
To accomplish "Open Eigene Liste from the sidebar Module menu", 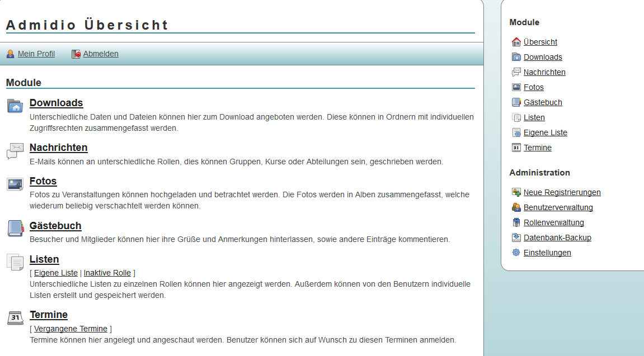I will click(x=545, y=132).
